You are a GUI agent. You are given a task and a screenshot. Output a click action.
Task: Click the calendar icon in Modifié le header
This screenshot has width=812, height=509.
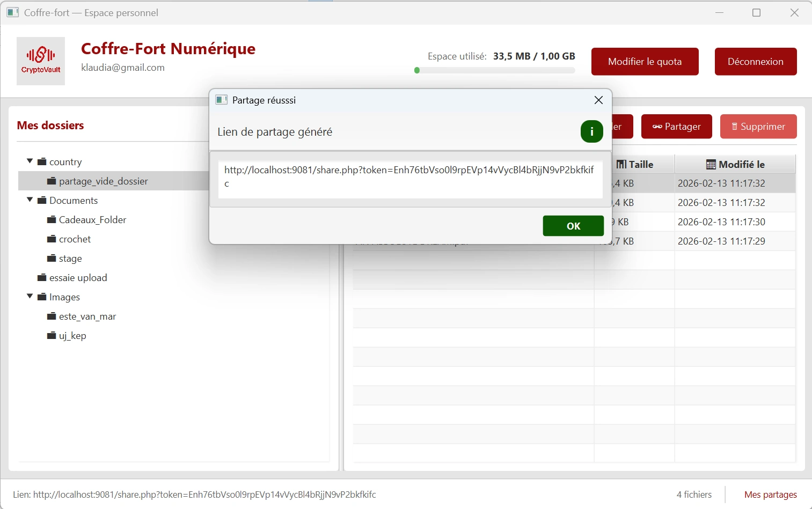coord(711,165)
